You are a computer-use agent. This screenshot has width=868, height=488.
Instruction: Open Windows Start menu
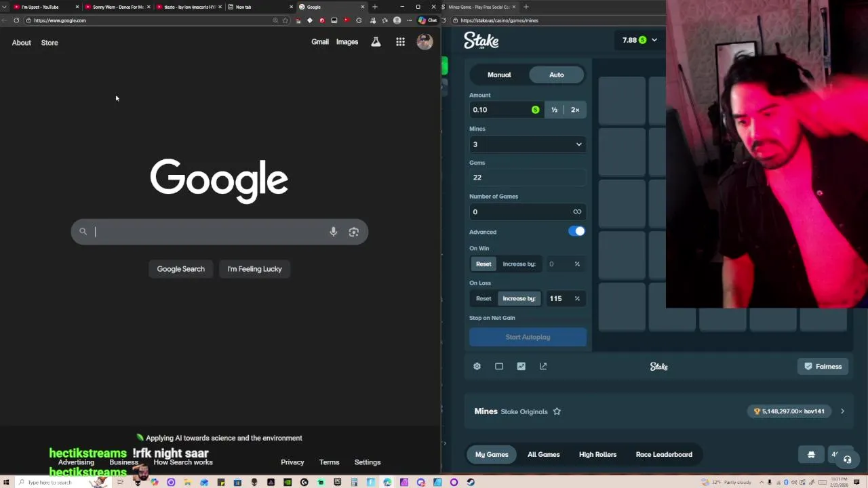6,483
